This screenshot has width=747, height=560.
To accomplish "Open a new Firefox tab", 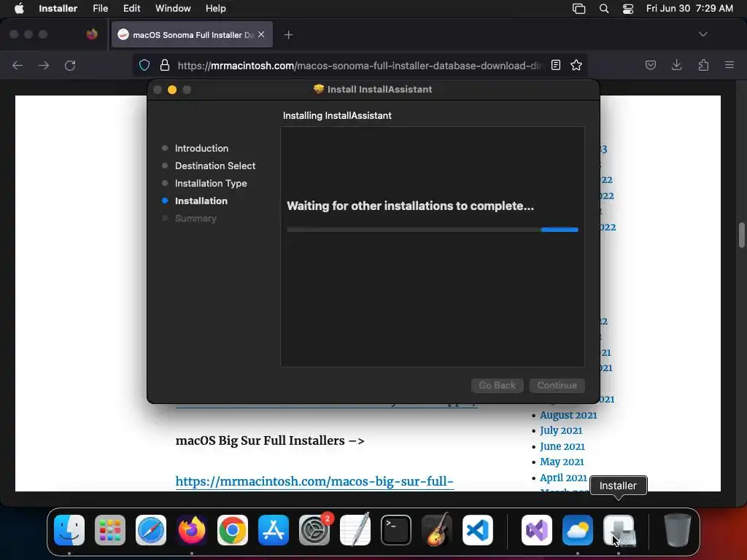I will 288,35.
